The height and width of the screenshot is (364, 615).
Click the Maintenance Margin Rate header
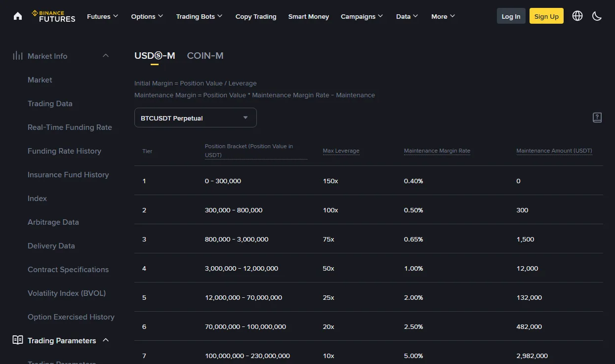click(437, 151)
